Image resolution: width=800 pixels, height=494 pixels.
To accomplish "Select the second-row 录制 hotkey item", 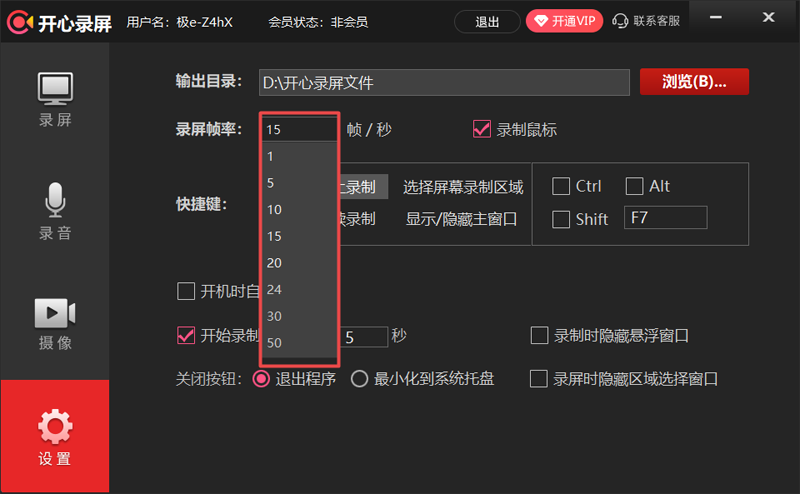I will (x=357, y=219).
